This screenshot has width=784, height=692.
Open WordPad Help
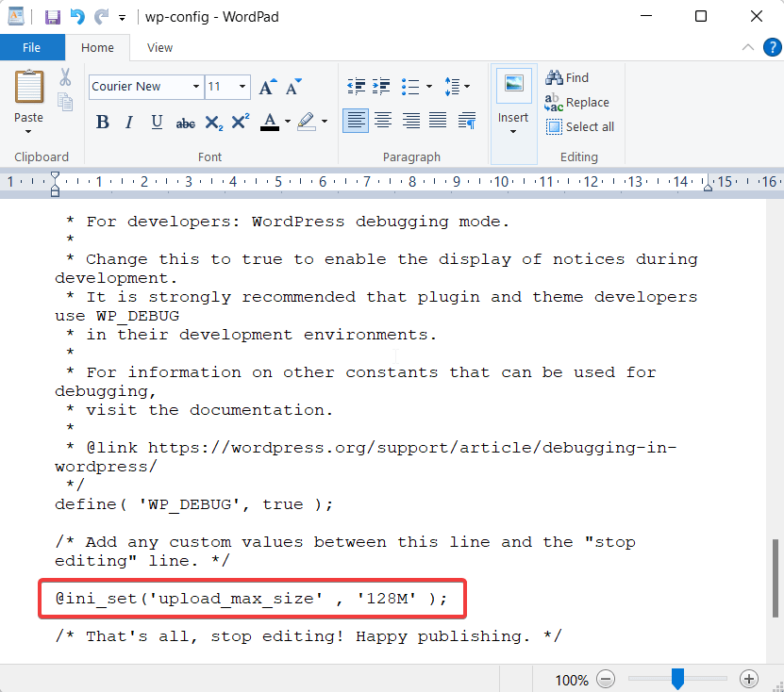(x=773, y=47)
